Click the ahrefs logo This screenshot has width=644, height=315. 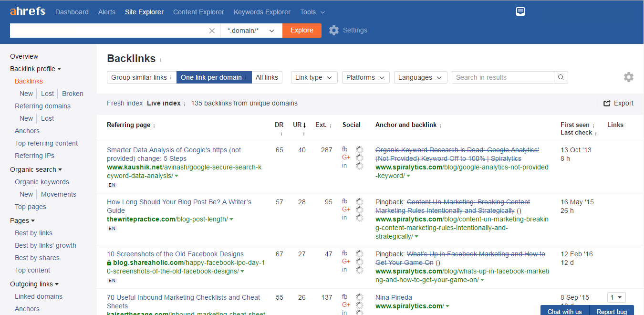28,11
